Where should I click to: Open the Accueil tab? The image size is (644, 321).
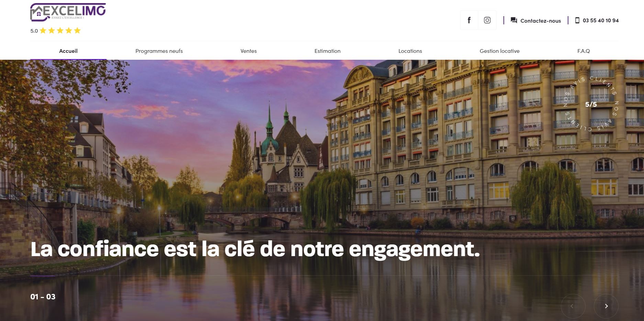[68, 51]
